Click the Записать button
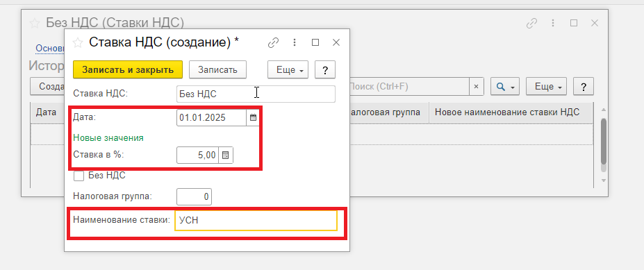Viewport: 644px width, 270px height. (x=217, y=70)
